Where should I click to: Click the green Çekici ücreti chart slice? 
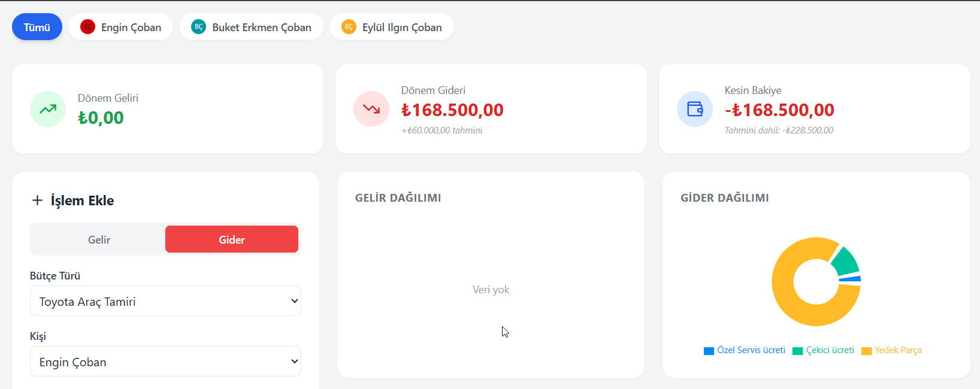(x=846, y=262)
